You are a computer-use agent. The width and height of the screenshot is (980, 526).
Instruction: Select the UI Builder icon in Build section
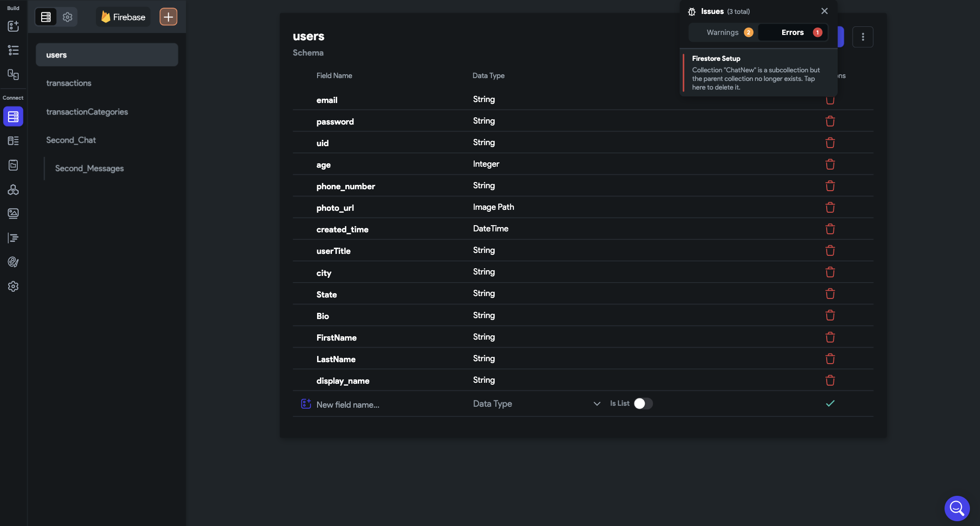[13, 26]
